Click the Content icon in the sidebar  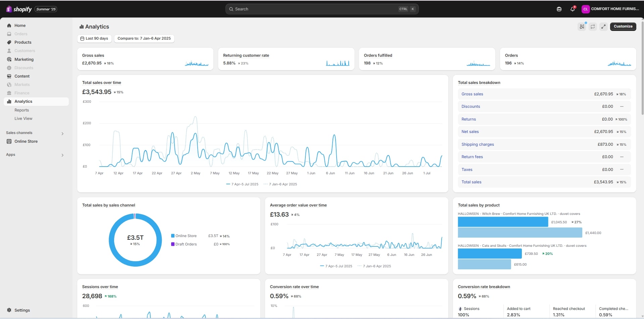pos(9,76)
